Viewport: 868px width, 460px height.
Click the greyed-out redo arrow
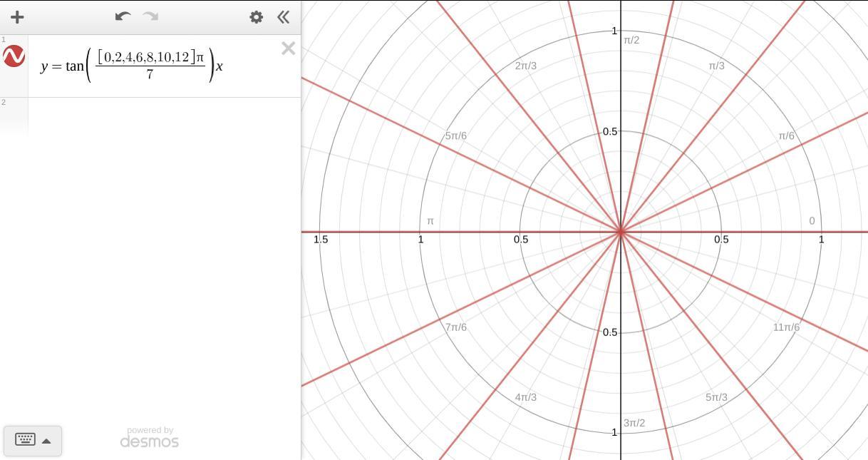click(150, 16)
